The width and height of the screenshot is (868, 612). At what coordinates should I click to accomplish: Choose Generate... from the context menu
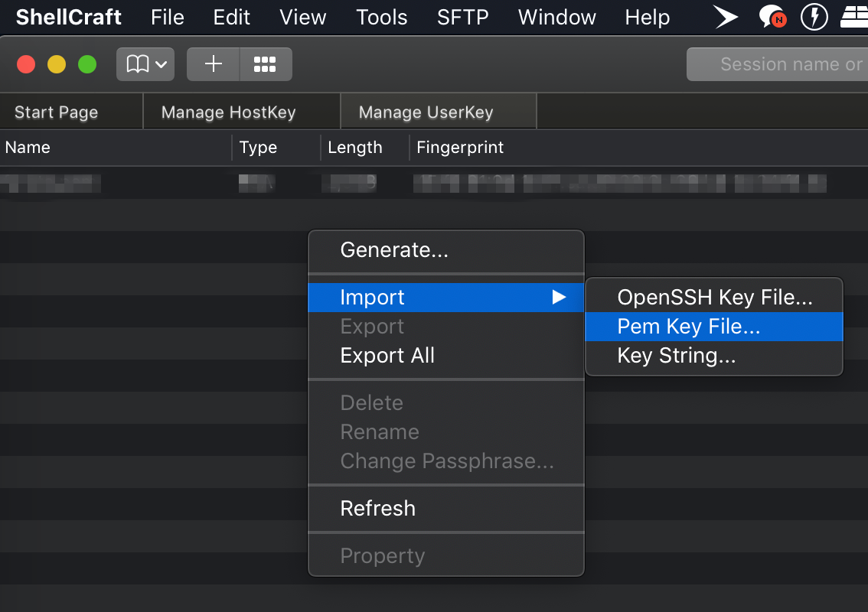tap(446, 250)
